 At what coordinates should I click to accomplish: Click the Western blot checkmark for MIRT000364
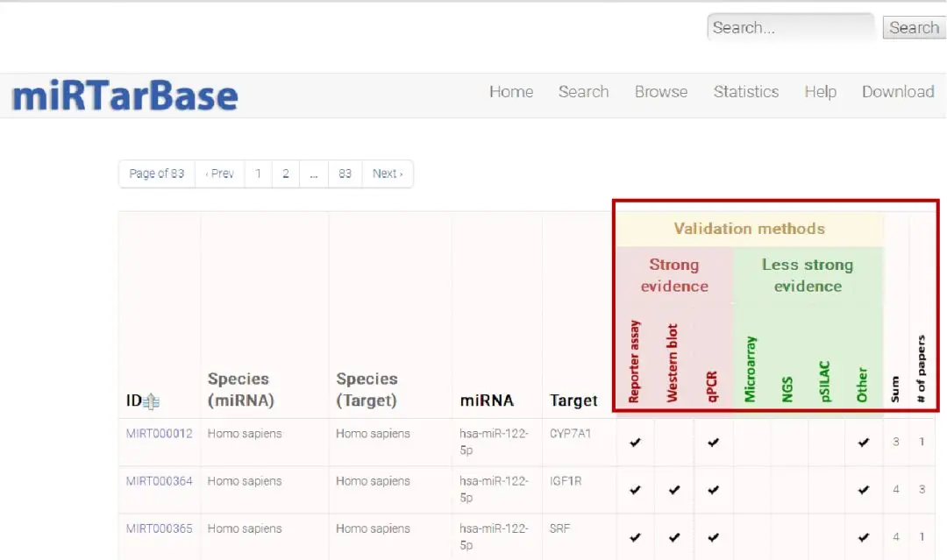click(673, 490)
